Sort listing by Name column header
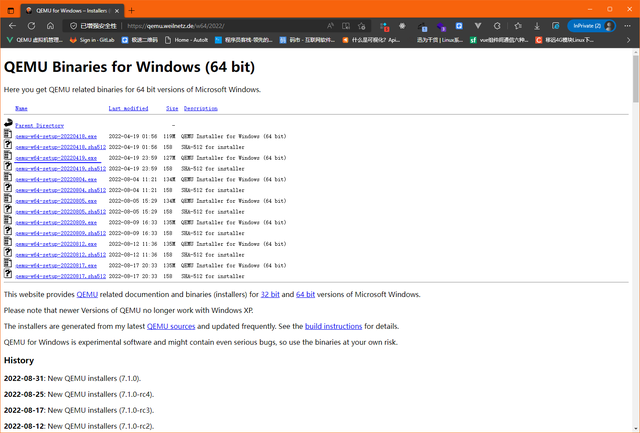640x433 pixels. click(21, 108)
